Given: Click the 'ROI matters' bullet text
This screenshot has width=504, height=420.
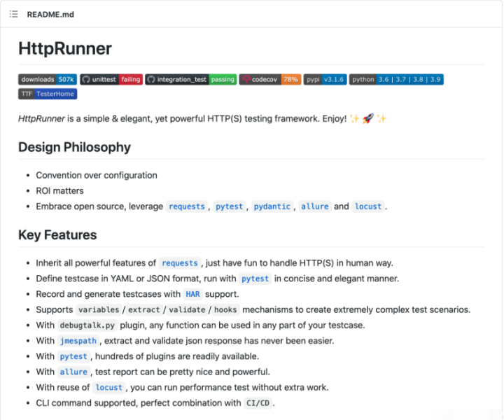Looking at the screenshot, I should pyautogui.click(x=59, y=191).
